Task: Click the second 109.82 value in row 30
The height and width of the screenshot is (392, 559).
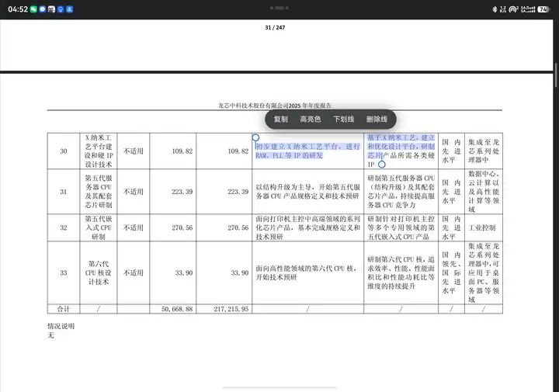Action: point(238,151)
